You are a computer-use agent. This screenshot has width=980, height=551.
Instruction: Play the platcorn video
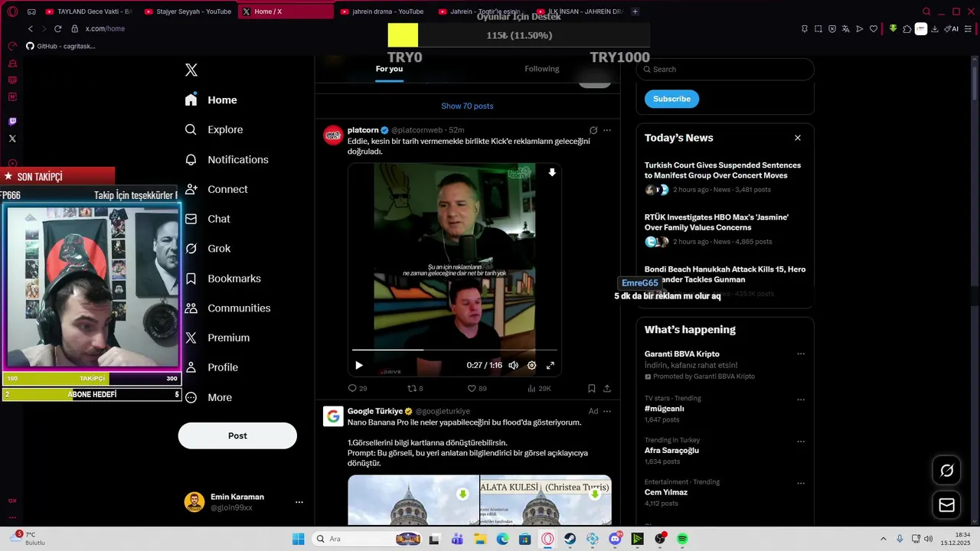point(358,366)
